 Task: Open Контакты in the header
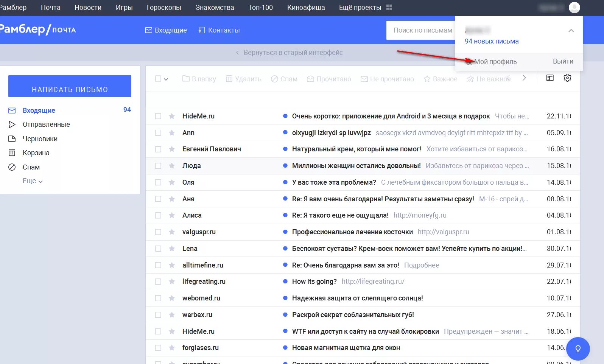tap(219, 30)
